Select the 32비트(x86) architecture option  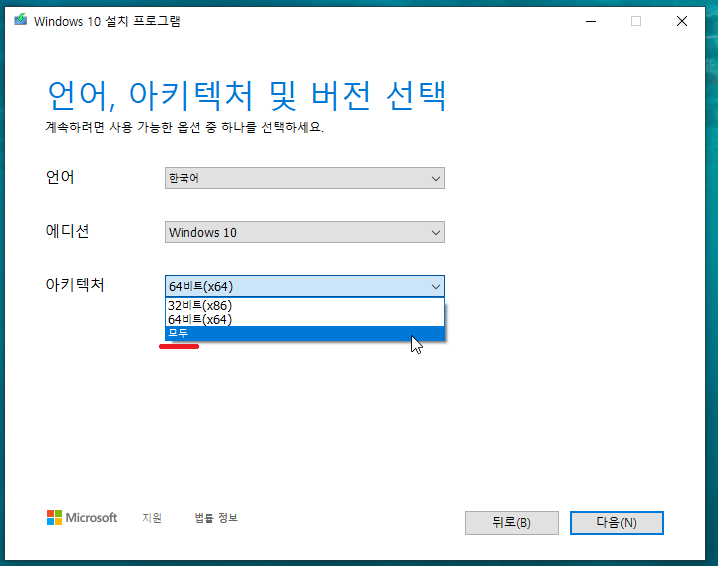click(x=305, y=305)
